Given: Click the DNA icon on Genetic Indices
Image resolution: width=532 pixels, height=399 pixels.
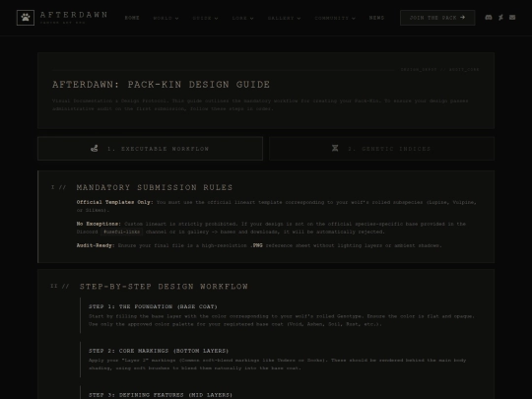Looking at the screenshot, I should click(x=335, y=148).
